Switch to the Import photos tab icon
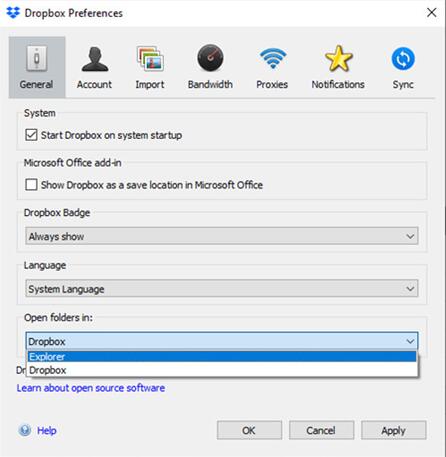 coord(150,59)
